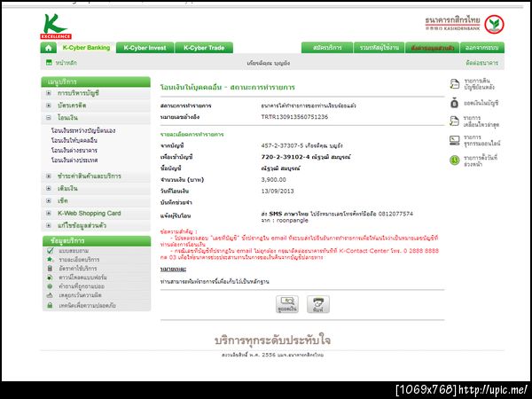532x399 pixels.
Task: Click the green scheduled transactions icon
Action: point(455,160)
